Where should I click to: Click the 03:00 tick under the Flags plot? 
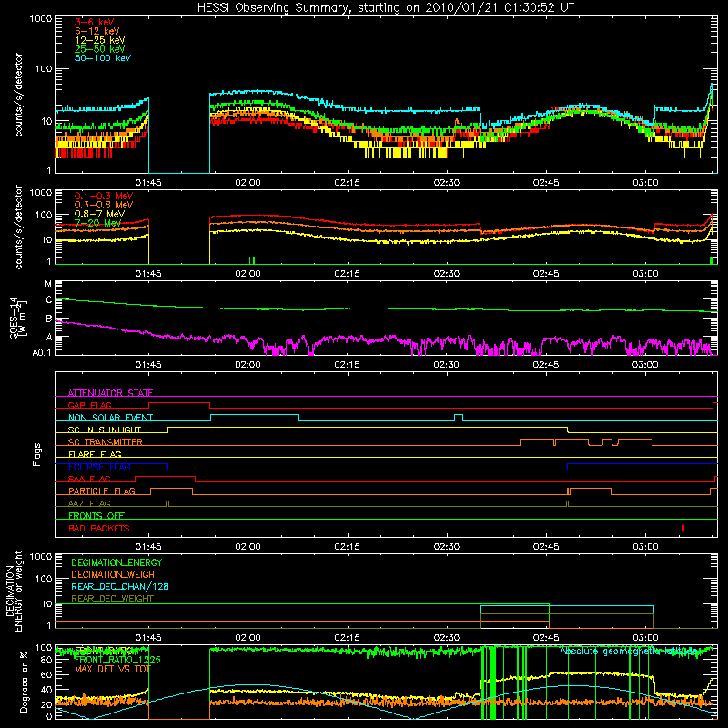[x=645, y=547]
